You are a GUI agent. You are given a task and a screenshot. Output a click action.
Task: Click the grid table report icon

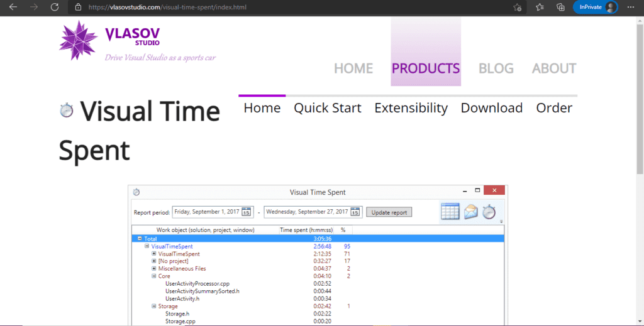pos(450,212)
